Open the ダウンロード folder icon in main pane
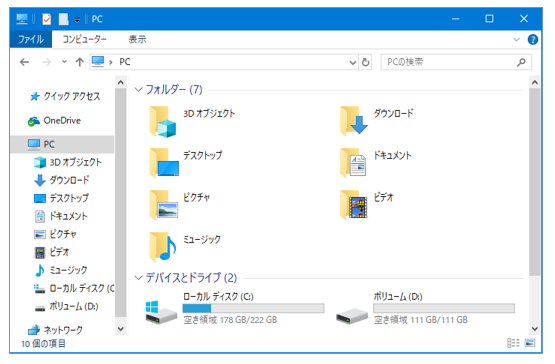The width and height of the screenshot is (555, 364). pos(354,121)
